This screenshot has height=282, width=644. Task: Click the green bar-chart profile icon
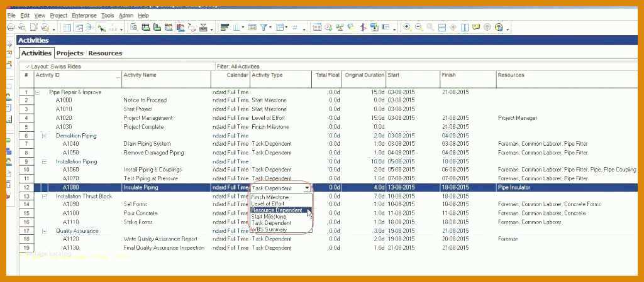[157, 28]
